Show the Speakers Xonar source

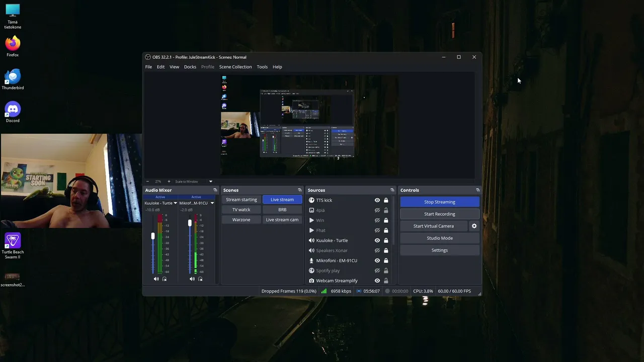(x=377, y=250)
